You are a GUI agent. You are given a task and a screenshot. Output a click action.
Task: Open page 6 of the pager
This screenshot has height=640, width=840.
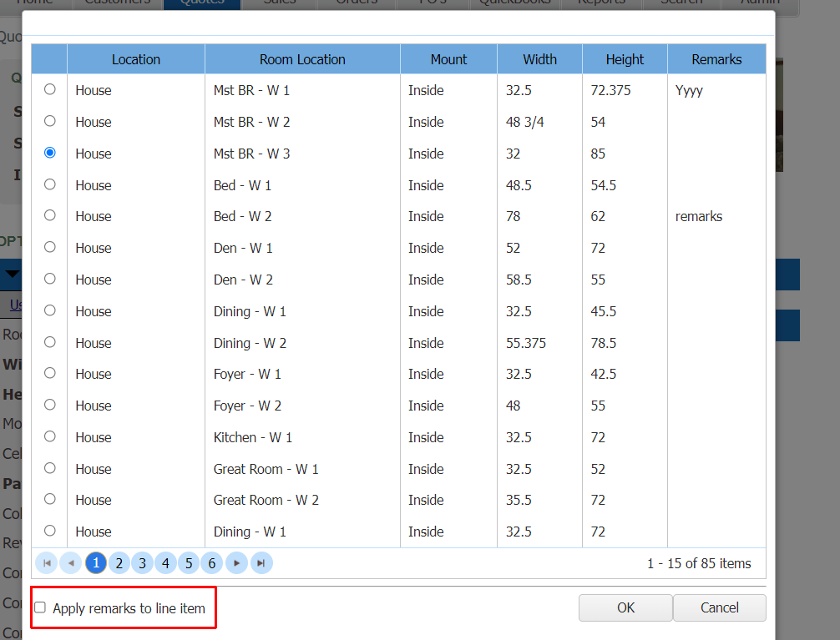(x=211, y=563)
